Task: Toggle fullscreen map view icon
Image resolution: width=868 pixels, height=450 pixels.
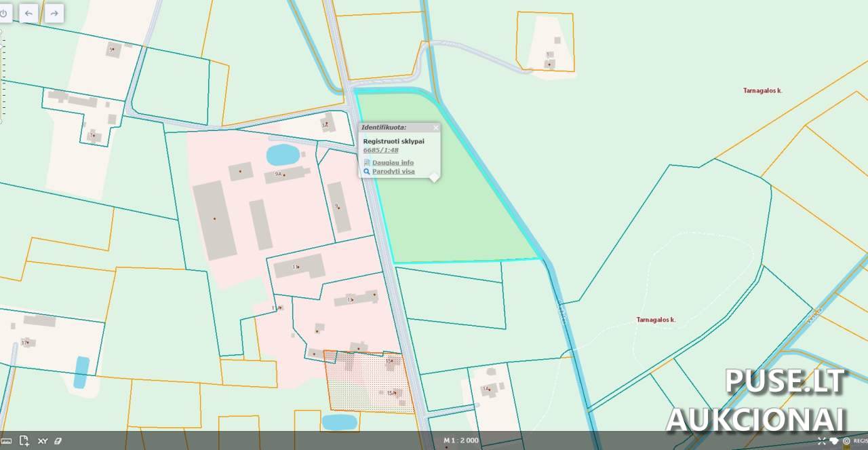Action: tap(821, 440)
